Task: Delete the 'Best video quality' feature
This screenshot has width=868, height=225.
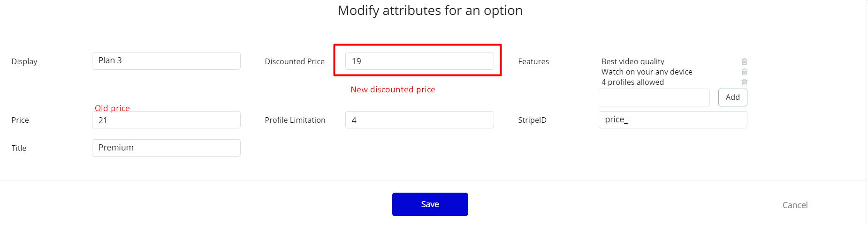Action: 744,61
